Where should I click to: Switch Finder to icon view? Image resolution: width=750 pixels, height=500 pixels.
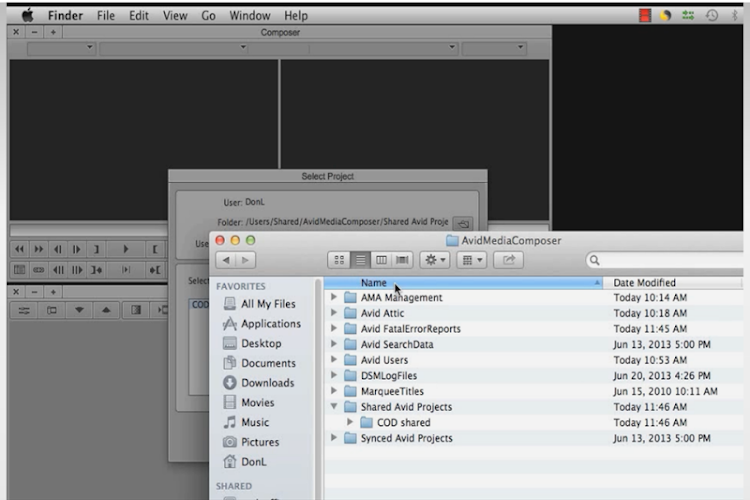pos(338,260)
